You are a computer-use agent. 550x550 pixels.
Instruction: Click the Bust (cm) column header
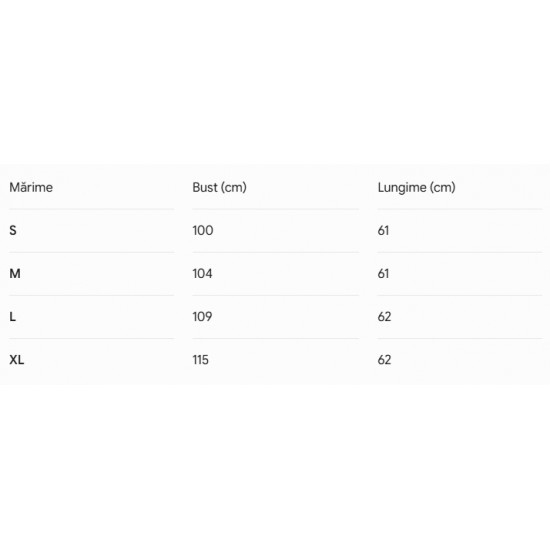(x=219, y=187)
